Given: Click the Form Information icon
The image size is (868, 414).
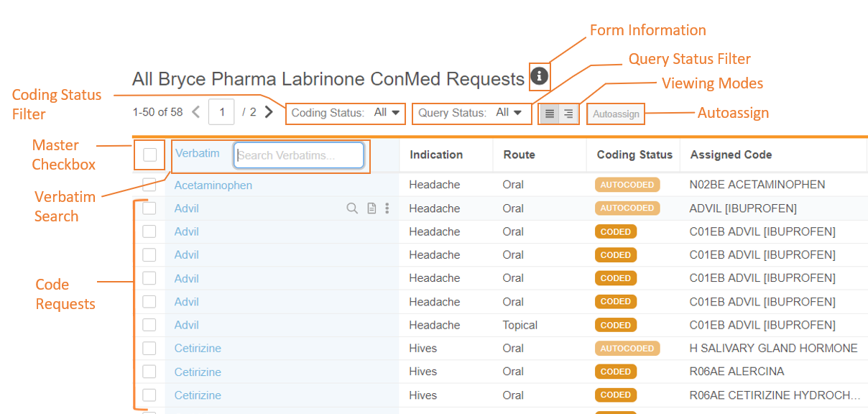Looking at the screenshot, I should 540,75.
